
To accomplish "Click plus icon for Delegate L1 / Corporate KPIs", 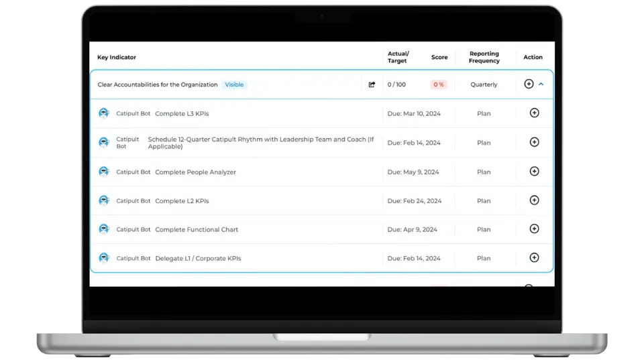I will tap(534, 258).
